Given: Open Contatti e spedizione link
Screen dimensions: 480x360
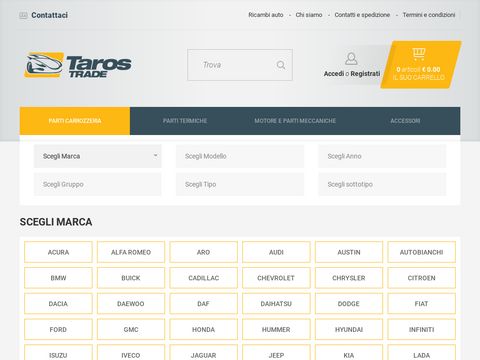Looking at the screenshot, I should [362, 15].
